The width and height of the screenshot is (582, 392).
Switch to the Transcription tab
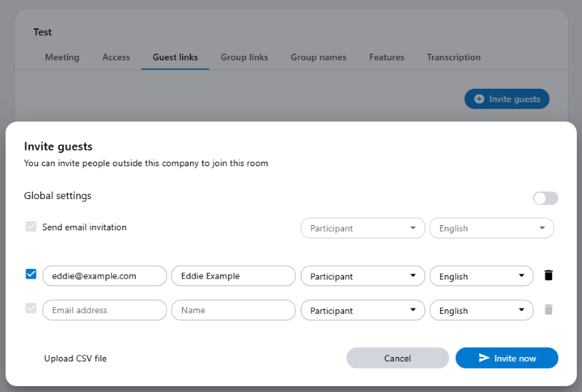(x=454, y=57)
